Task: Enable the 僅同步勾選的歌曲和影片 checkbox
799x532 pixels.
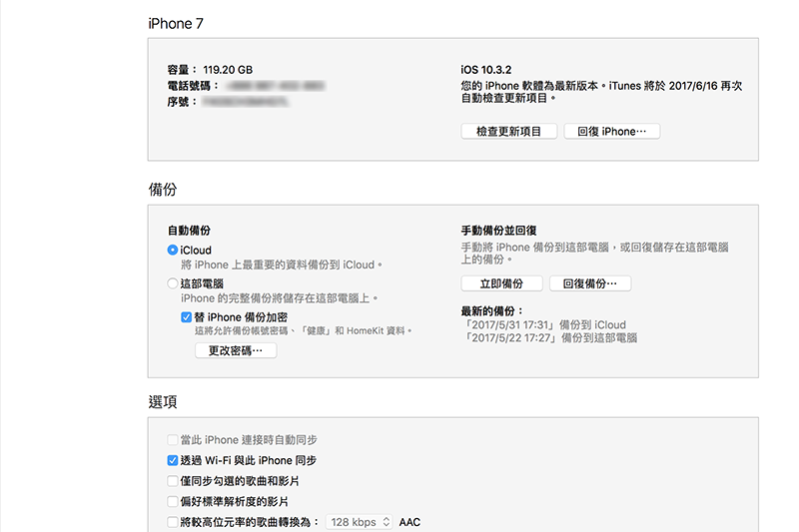Action: [x=173, y=481]
